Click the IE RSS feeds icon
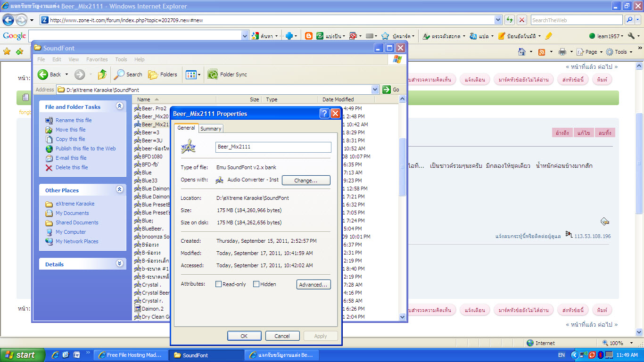 point(542,52)
